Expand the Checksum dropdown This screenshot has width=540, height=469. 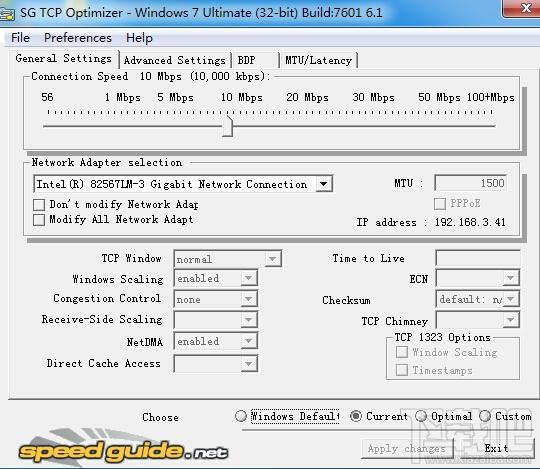511,299
